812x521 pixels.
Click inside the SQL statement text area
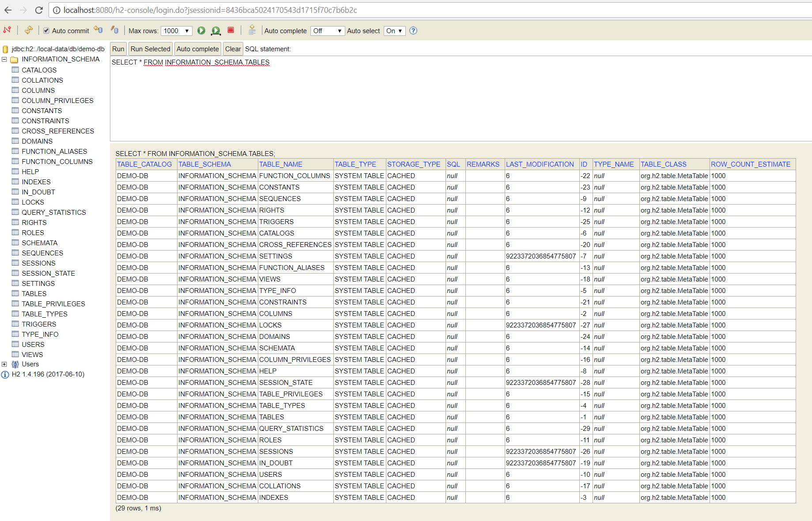click(461, 99)
